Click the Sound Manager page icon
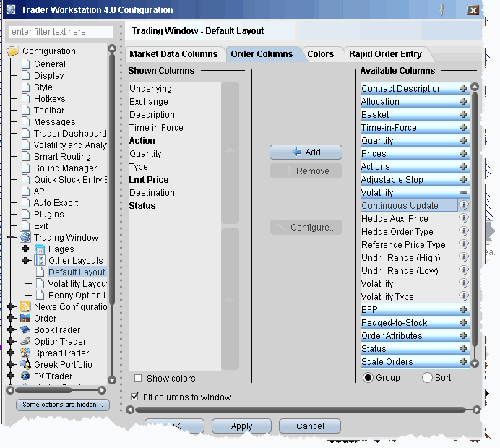 tap(25, 168)
